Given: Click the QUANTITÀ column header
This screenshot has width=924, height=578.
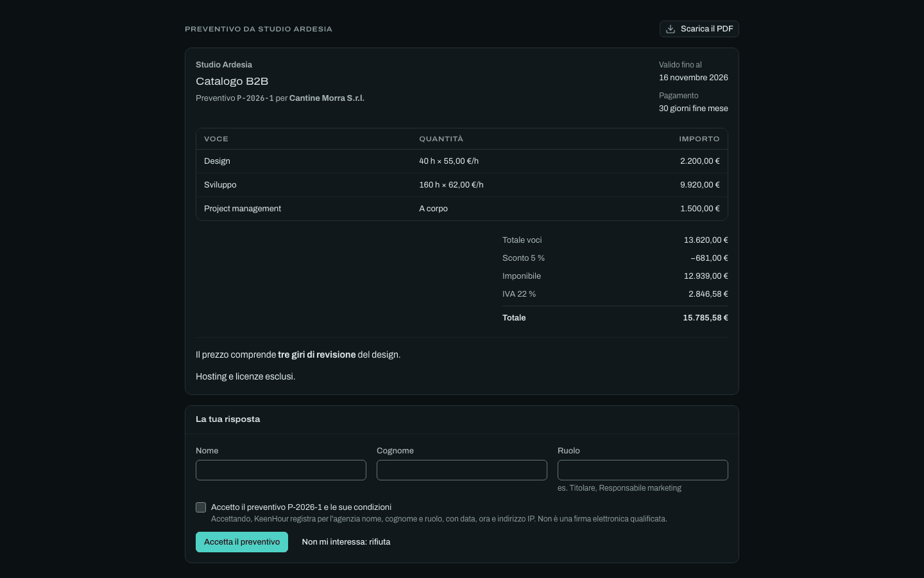Looking at the screenshot, I should pyautogui.click(x=441, y=139).
